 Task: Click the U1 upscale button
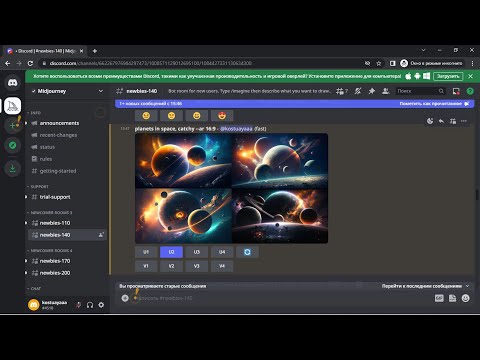(x=146, y=252)
